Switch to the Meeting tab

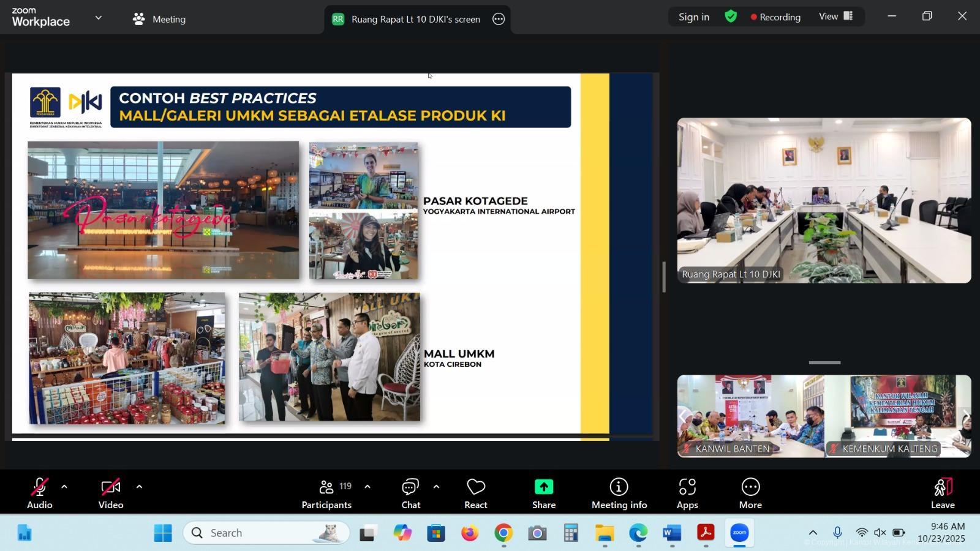point(159,19)
